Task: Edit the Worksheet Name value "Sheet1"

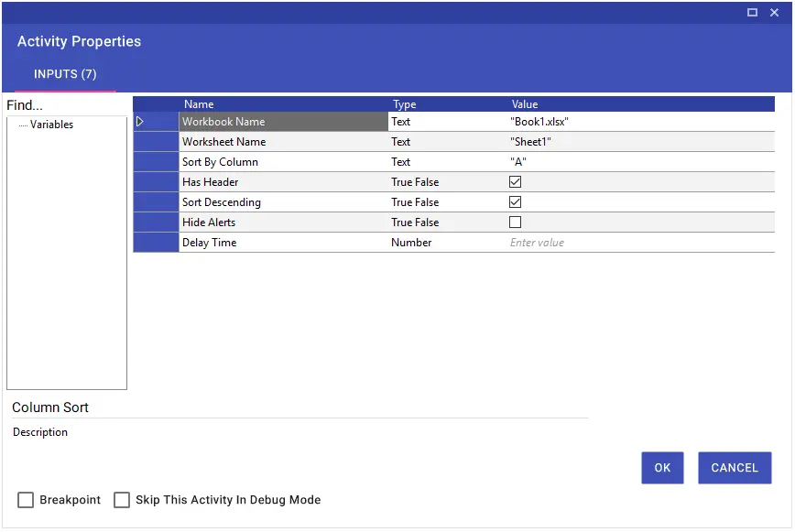Action: [x=640, y=142]
